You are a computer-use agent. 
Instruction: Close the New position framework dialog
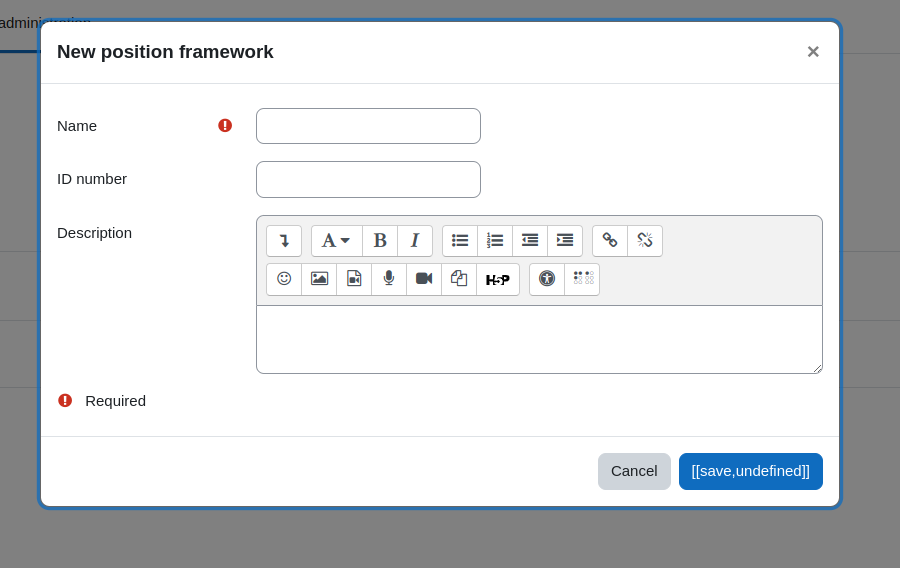click(x=813, y=52)
